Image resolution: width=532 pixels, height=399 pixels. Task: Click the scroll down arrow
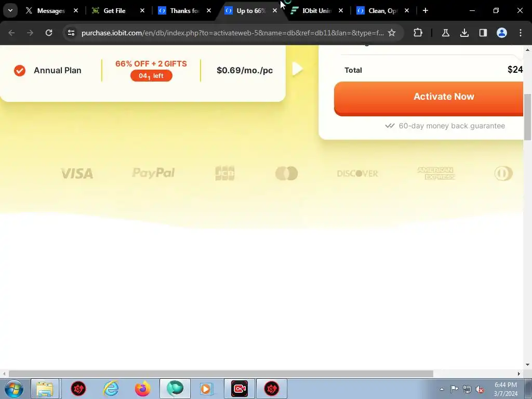coord(527,365)
